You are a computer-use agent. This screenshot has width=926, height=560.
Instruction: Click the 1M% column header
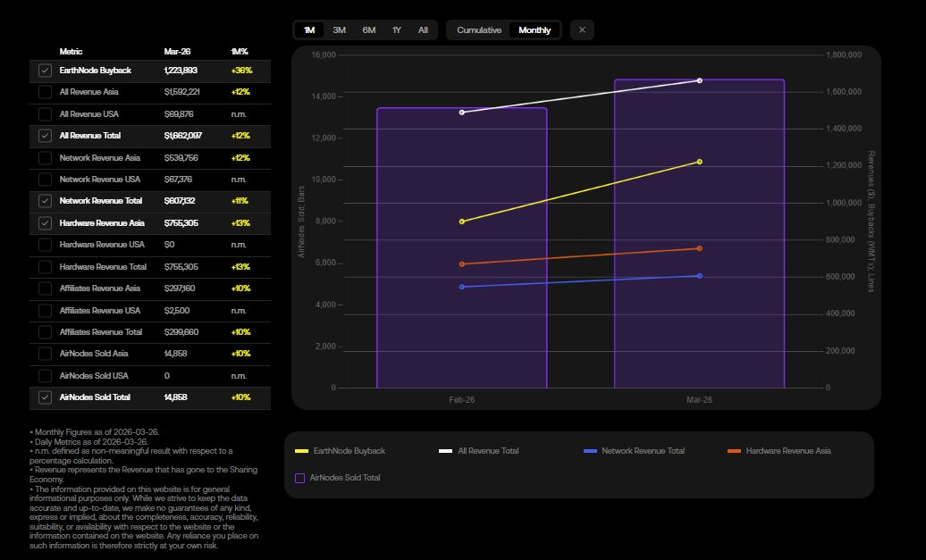(240, 51)
